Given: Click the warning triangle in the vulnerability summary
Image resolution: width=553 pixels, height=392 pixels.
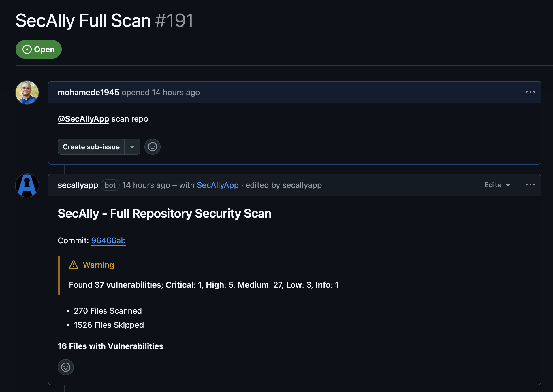Looking at the screenshot, I should 74,265.
